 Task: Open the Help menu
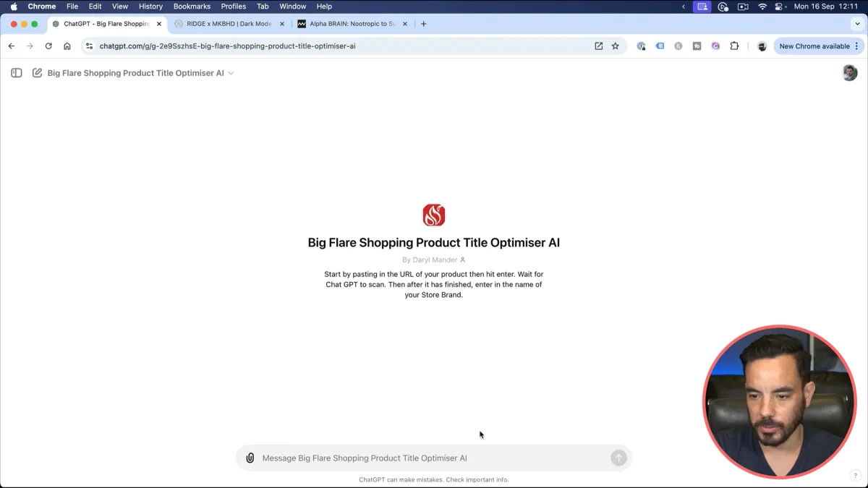[324, 7]
